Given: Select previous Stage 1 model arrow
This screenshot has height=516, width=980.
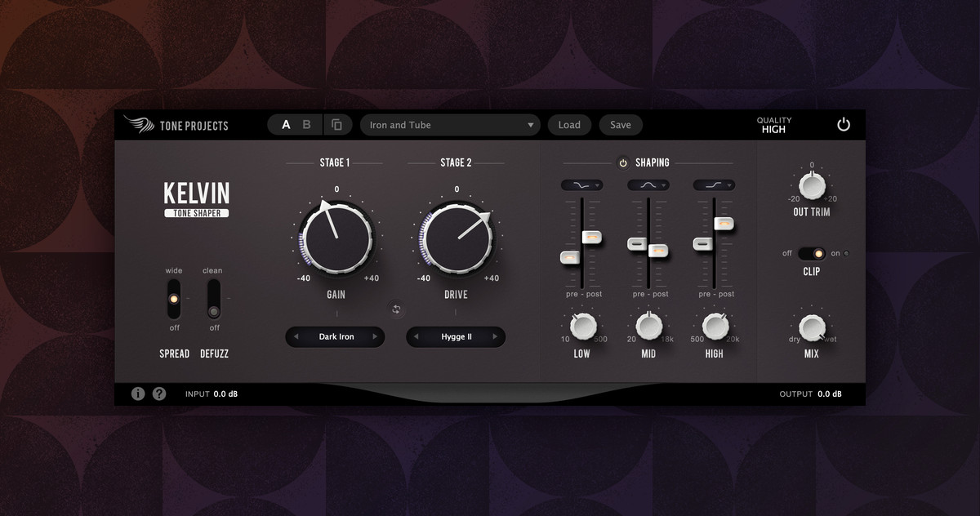Looking at the screenshot, I should point(296,336).
